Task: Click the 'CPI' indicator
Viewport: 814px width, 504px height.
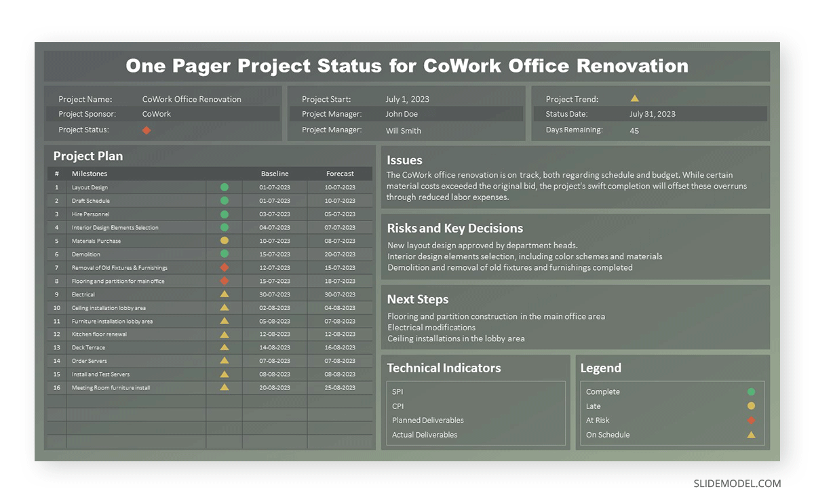Action: [398, 406]
